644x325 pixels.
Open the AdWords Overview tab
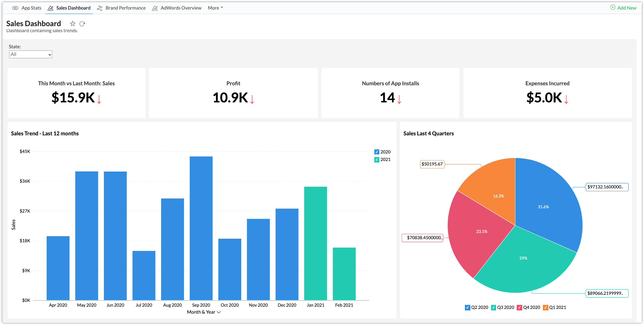click(x=181, y=8)
